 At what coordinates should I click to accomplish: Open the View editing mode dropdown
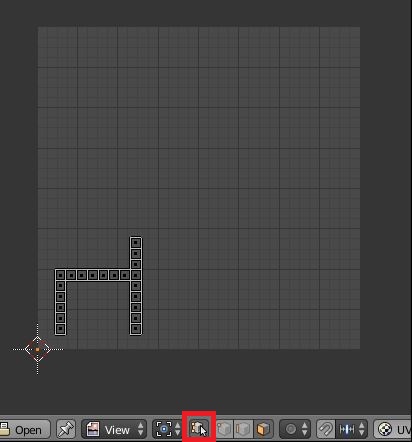point(114,429)
